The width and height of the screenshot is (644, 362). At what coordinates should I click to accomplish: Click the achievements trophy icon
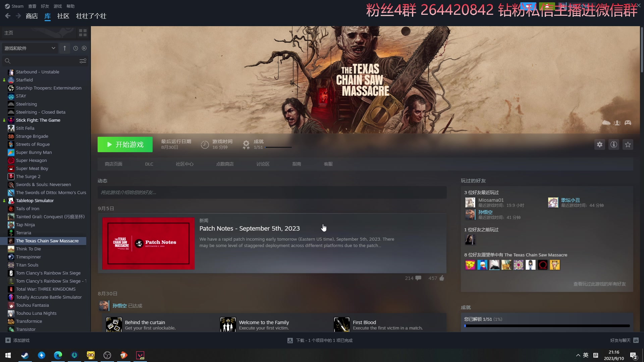[x=246, y=144]
